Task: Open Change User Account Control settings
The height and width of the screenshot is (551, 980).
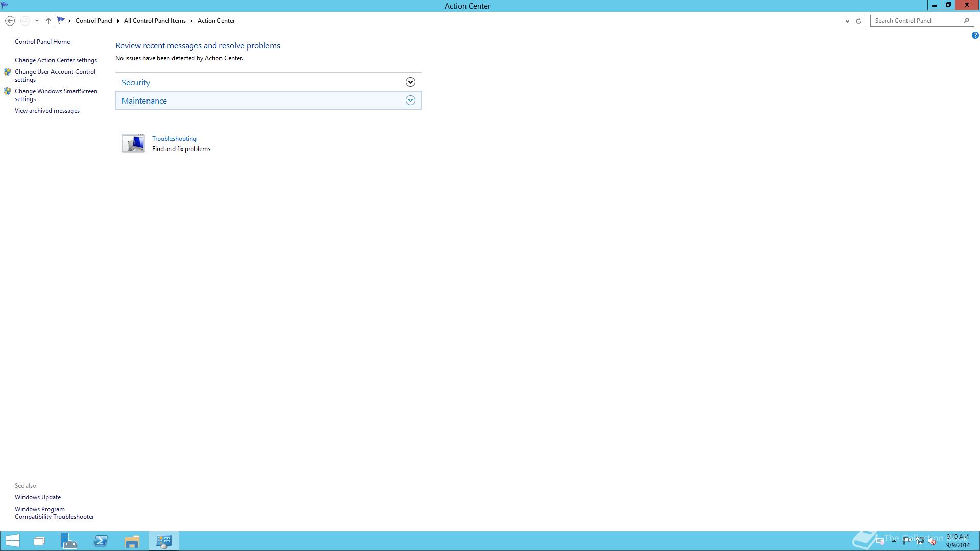Action: 55,76
